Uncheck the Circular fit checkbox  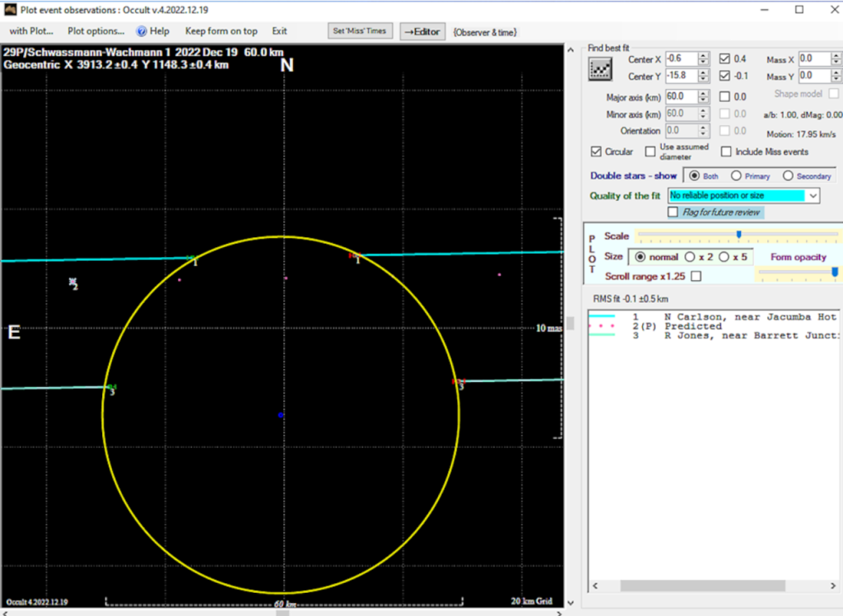[x=596, y=152]
